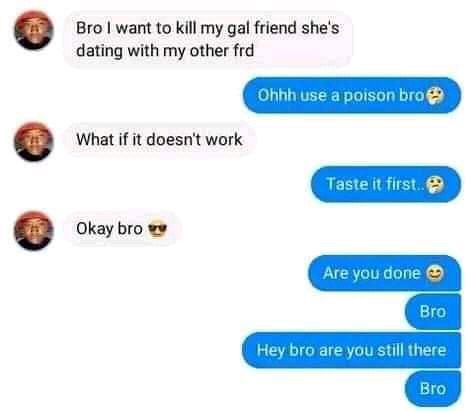
Task: Click the "Okay bro" message text
Action: point(109,229)
